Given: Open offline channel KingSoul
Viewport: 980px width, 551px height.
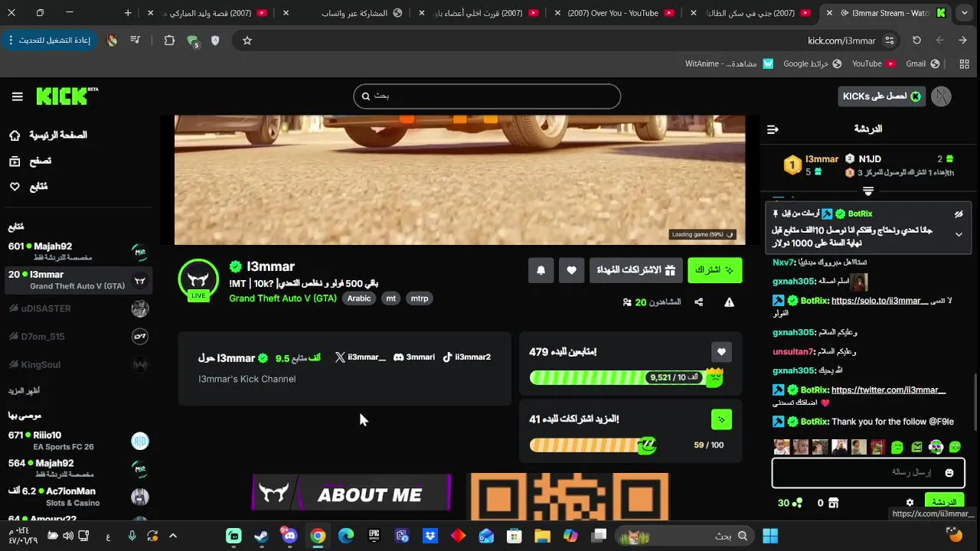Looking at the screenshot, I should (x=77, y=365).
